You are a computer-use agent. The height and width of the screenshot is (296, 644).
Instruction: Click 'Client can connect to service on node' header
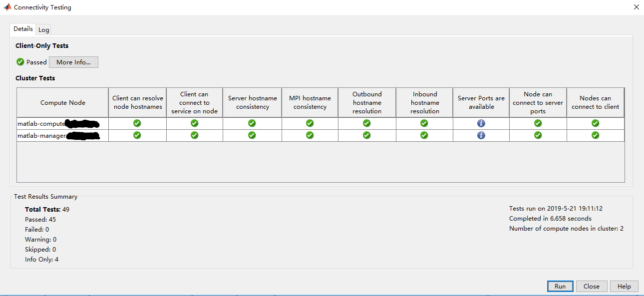195,103
